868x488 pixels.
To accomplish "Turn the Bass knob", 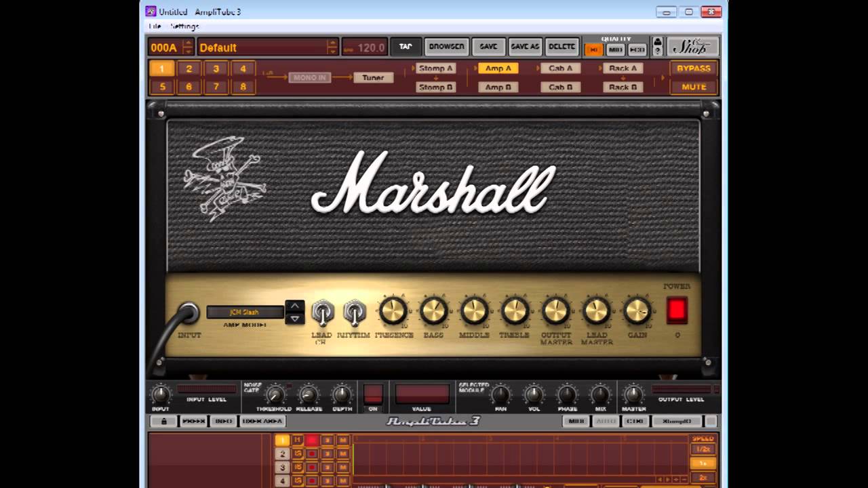I will (x=433, y=311).
